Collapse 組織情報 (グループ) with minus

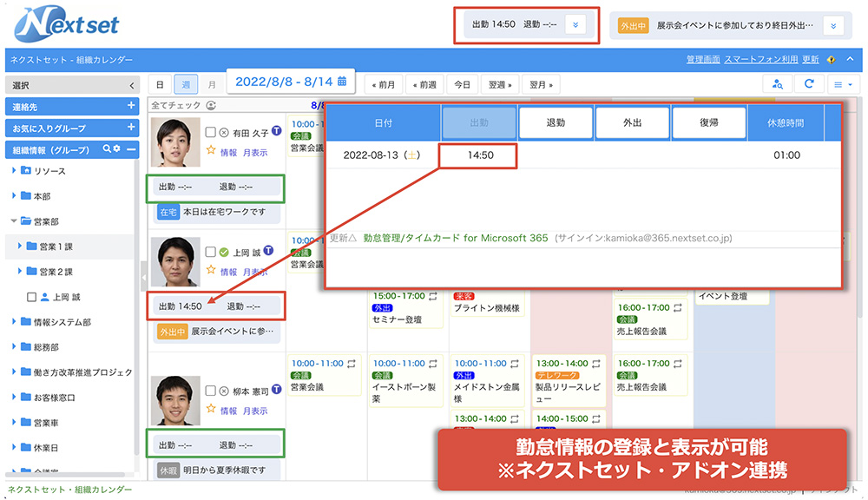(x=131, y=149)
